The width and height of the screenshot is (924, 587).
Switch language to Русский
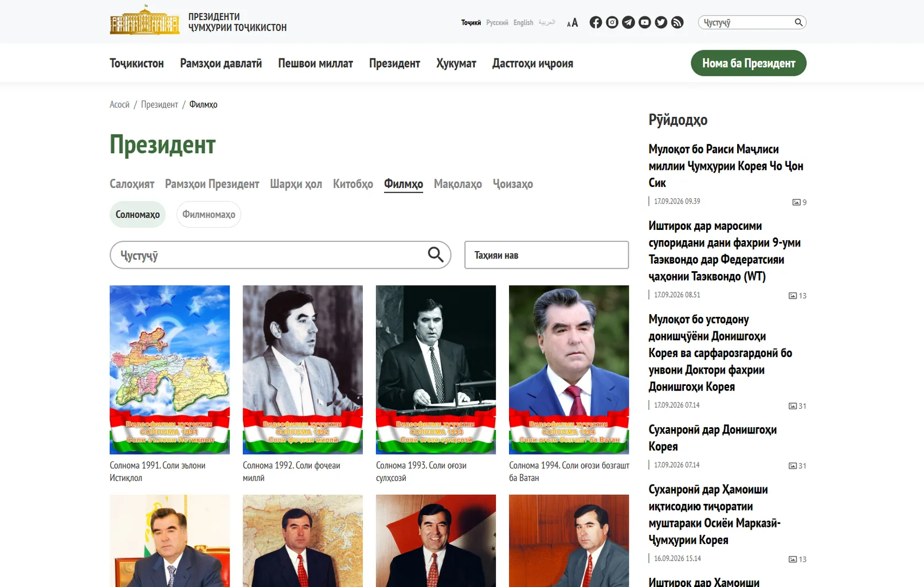click(497, 23)
